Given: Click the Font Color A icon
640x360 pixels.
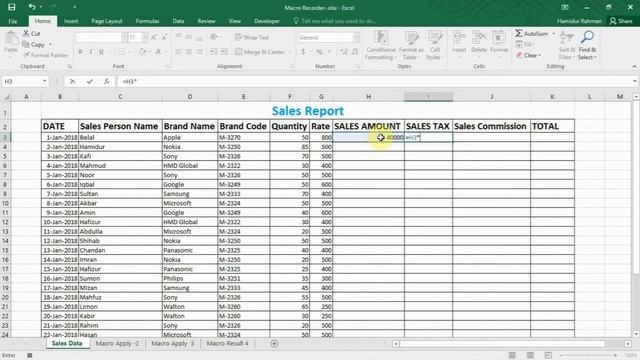Looking at the screenshot, I should click(x=158, y=52).
